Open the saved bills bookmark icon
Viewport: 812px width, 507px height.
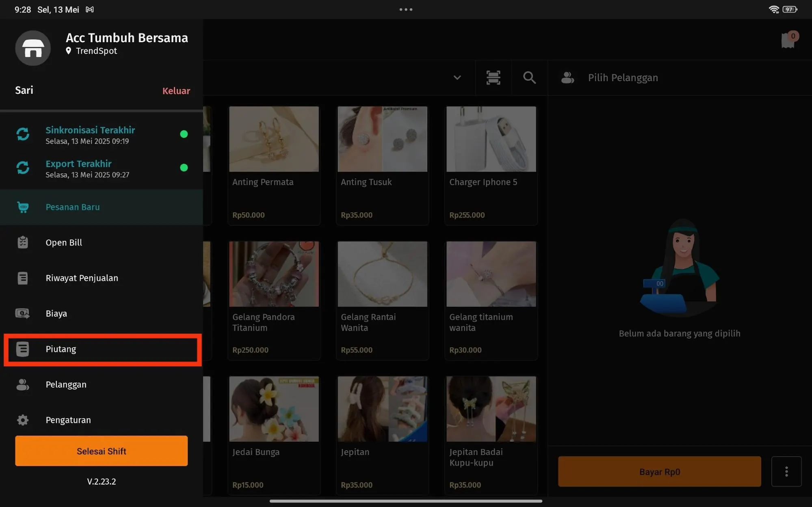pos(789,40)
